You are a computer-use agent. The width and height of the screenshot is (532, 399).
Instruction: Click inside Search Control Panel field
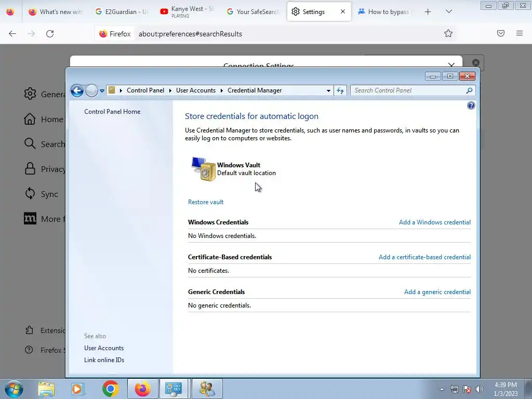coord(407,90)
